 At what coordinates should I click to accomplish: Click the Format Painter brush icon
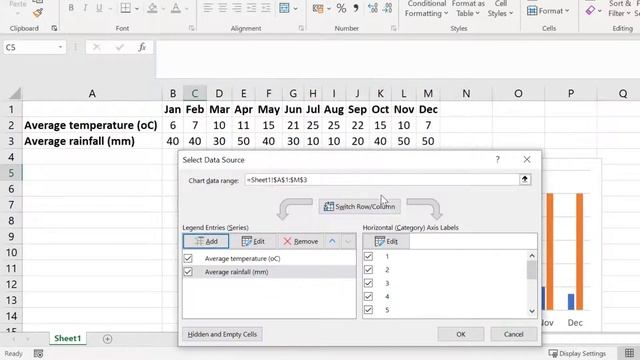coord(38,13)
